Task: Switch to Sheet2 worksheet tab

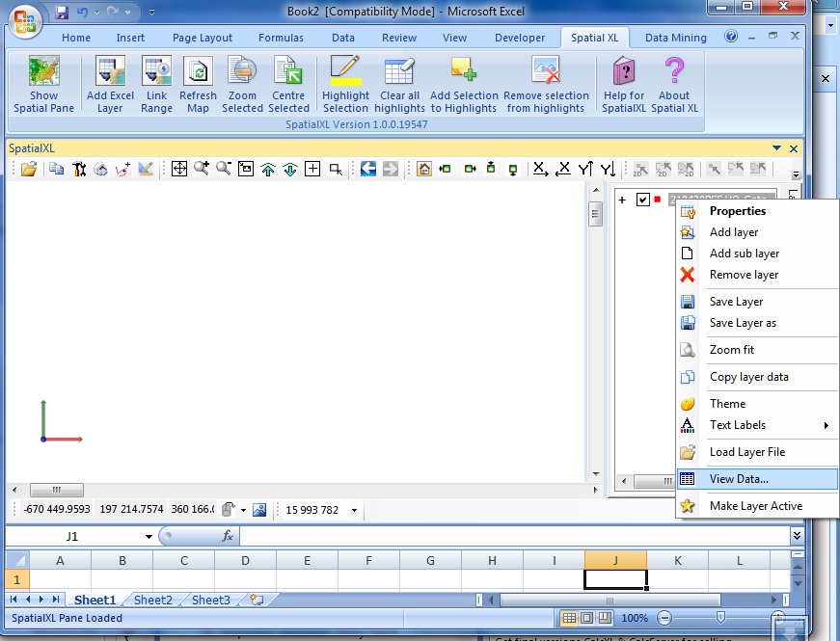Action: tap(152, 600)
